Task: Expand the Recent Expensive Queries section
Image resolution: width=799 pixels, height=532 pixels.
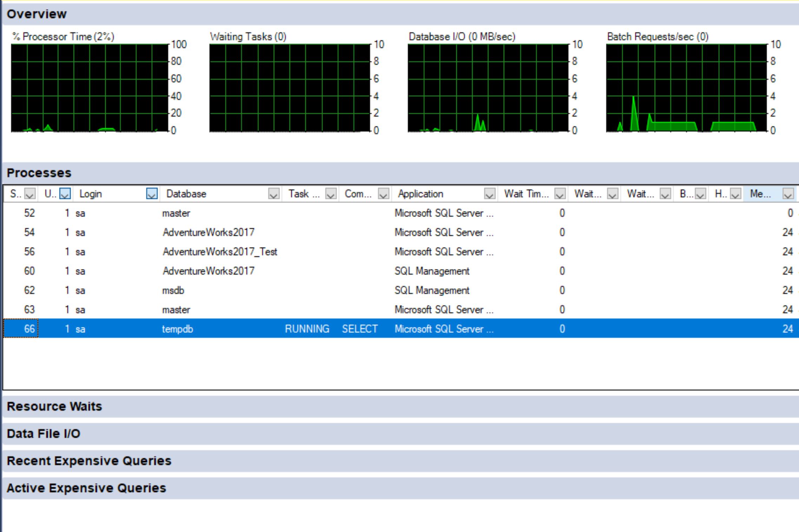Action: [89, 461]
